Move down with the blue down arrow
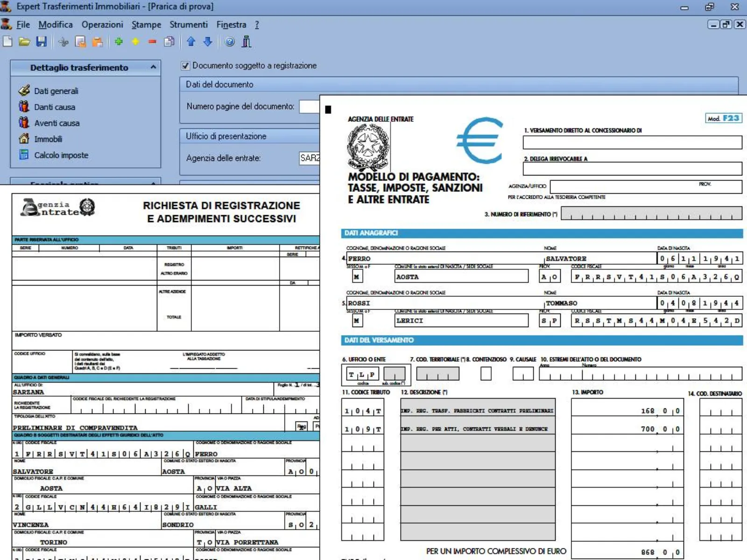 (208, 42)
